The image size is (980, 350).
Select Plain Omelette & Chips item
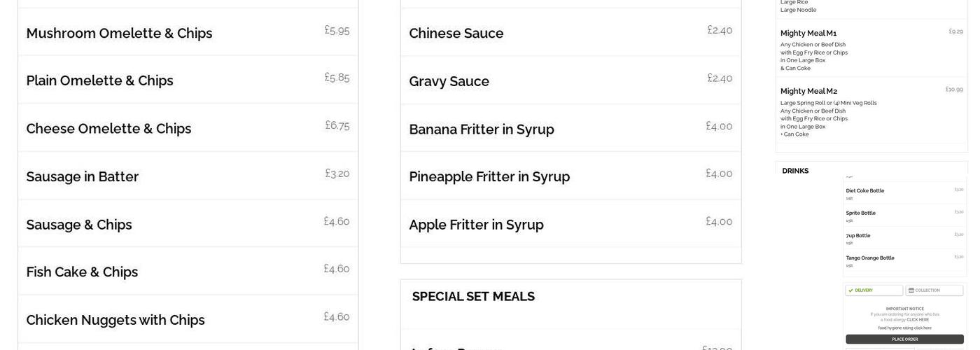(x=99, y=80)
